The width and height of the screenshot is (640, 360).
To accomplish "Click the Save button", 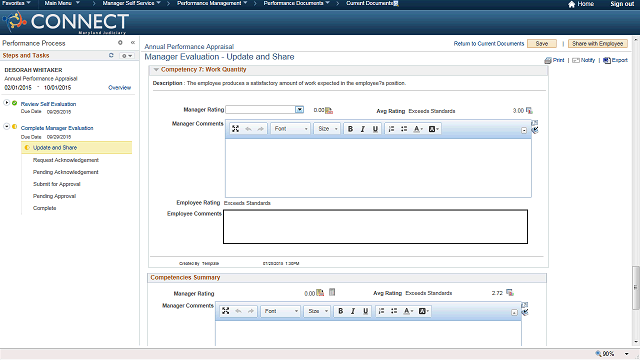I will pos(542,44).
